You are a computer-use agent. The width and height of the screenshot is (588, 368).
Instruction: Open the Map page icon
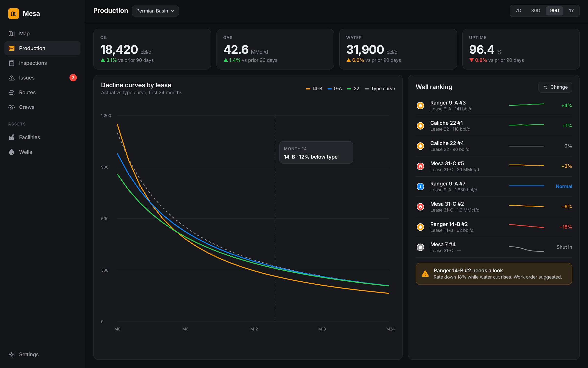[12, 34]
